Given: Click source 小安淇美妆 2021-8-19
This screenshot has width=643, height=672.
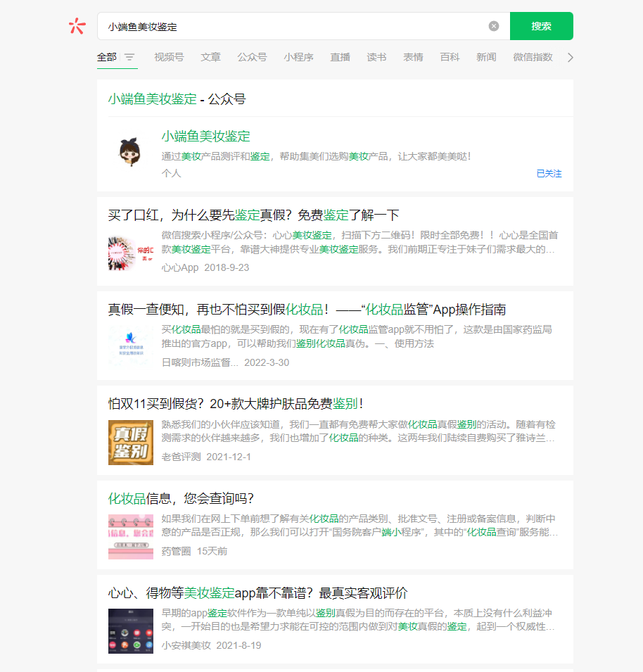Looking at the screenshot, I should [x=211, y=645].
